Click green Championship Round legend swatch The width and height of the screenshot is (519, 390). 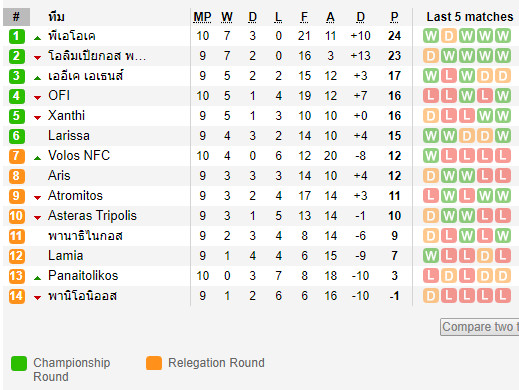[x=19, y=363]
